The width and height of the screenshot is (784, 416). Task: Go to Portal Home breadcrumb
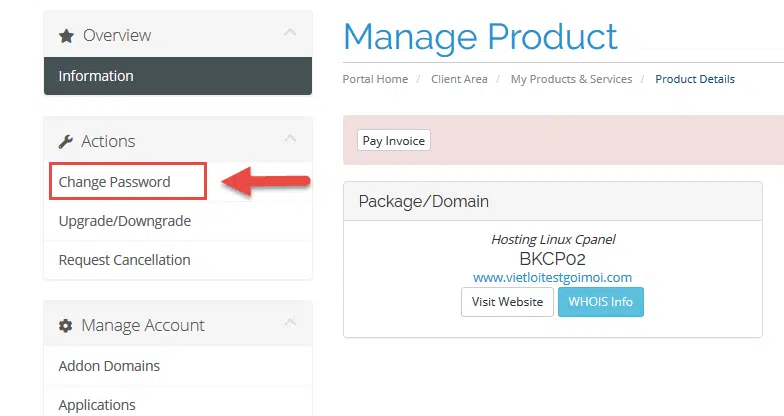tap(375, 79)
